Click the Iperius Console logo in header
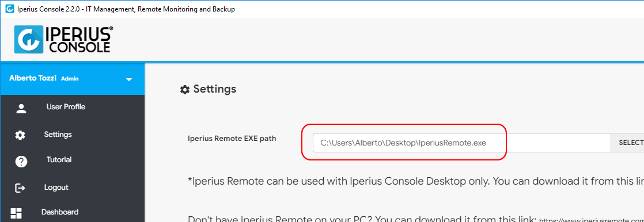Image resolution: width=644 pixels, height=222 pixels. pos(64,39)
